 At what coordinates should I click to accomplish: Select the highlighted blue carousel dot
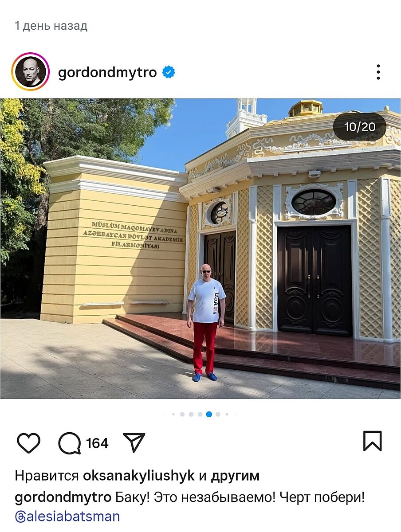coord(209,415)
